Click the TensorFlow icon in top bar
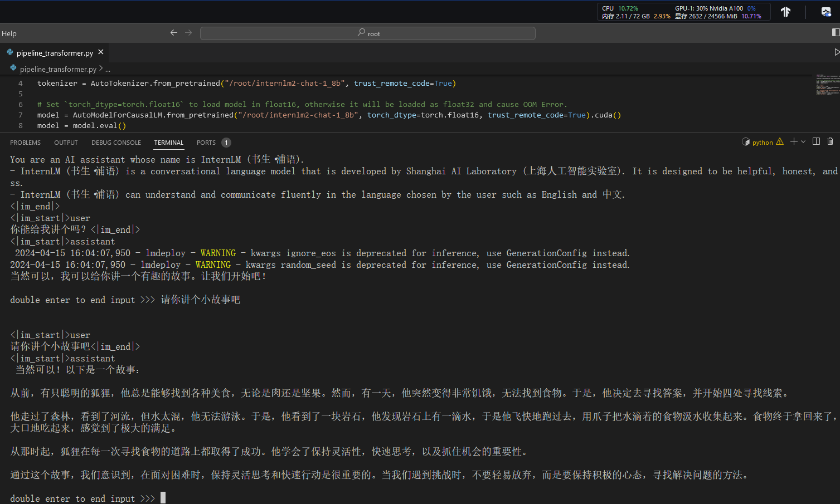This screenshot has height=504, width=840. [x=785, y=12]
